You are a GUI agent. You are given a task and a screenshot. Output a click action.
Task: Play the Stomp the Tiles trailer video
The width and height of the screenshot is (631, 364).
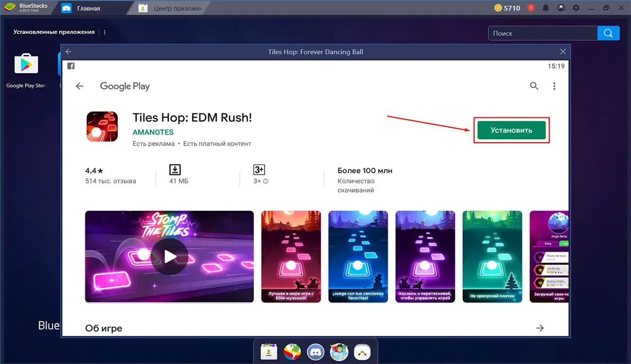(x=169, y=256)
